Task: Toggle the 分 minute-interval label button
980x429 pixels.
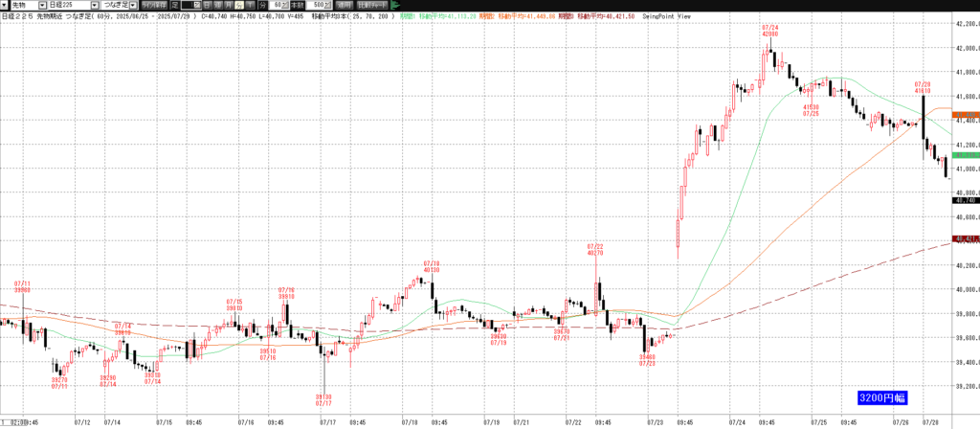Action: pyautogui.click(x=263, y=7)
